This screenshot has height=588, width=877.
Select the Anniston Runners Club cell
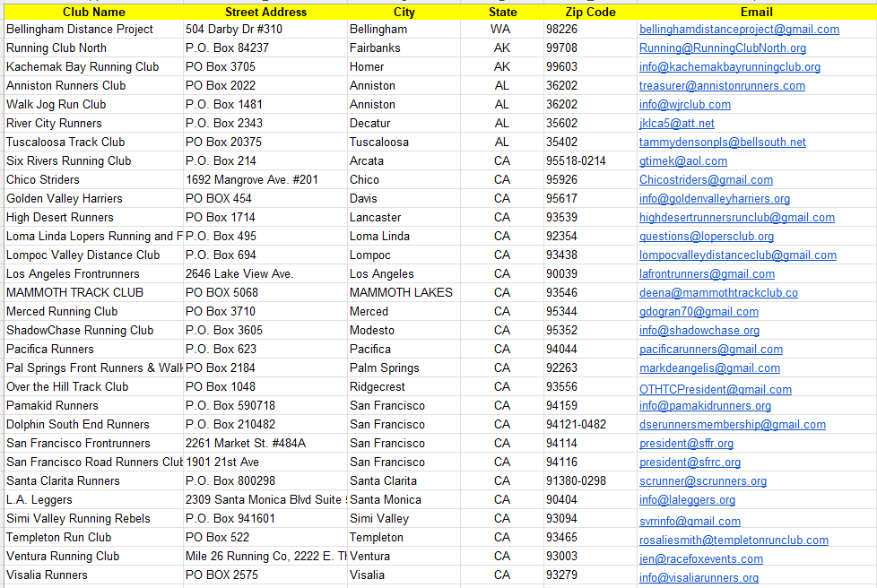94,85
